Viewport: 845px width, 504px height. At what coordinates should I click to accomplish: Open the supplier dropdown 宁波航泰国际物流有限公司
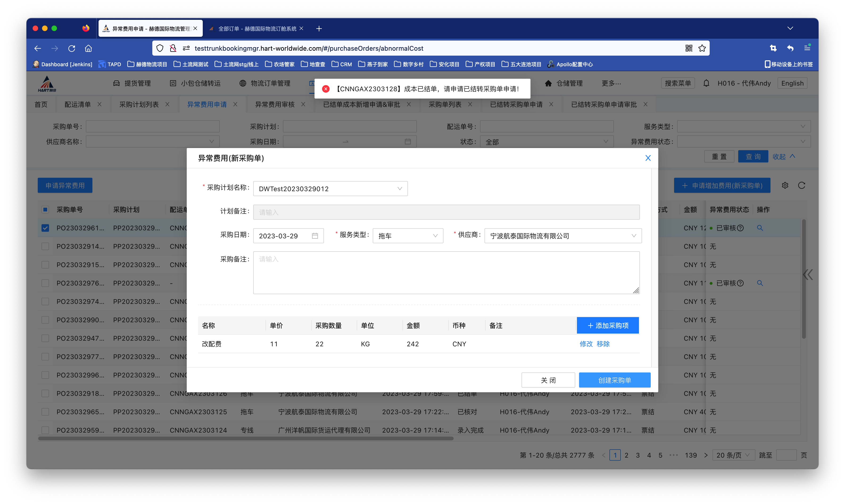click(563, 236)
